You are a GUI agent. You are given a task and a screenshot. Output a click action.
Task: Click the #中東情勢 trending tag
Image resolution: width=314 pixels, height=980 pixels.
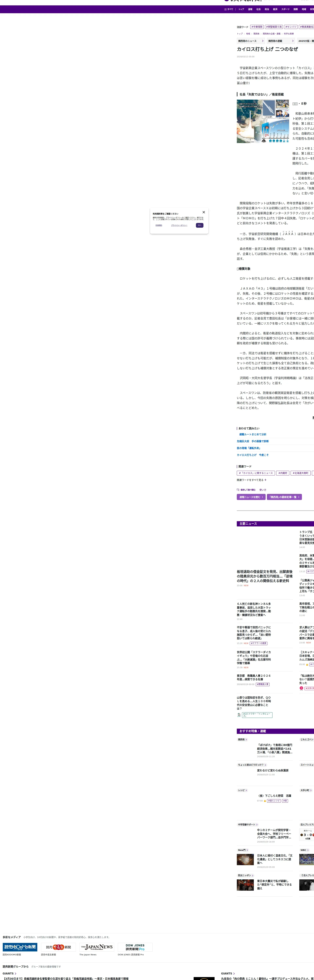[257, 27]
